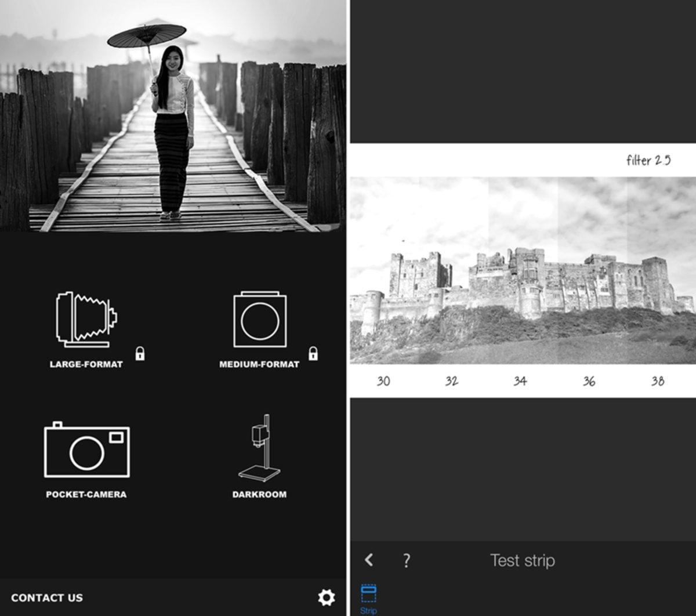
Task: Open help using the question mark icon
Action: coord(406,560)
